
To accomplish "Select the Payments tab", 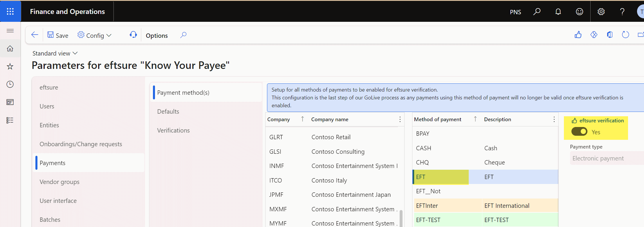I will pos(88,163).
